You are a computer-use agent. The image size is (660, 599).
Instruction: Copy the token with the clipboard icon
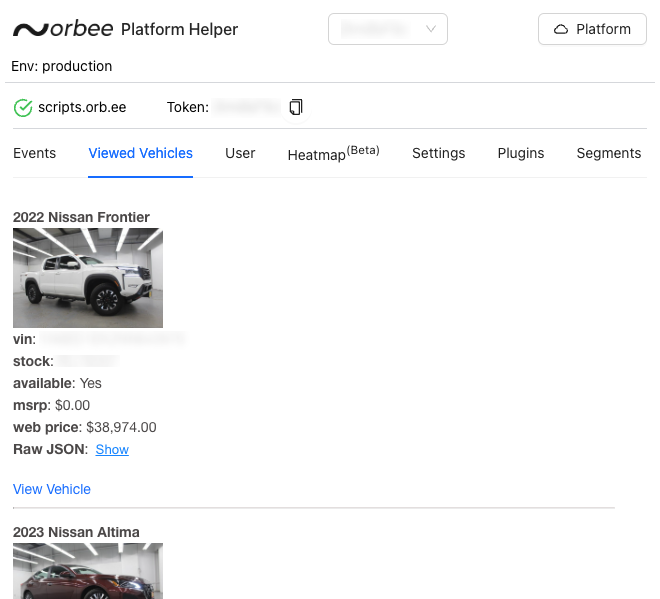pyautogui.click(x=296, y=107)
